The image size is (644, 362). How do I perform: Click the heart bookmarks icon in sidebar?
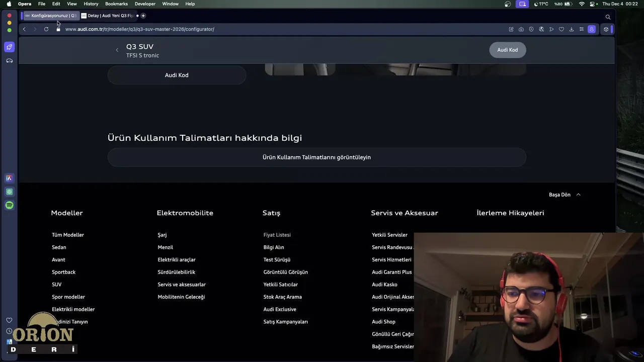[9, 320]
